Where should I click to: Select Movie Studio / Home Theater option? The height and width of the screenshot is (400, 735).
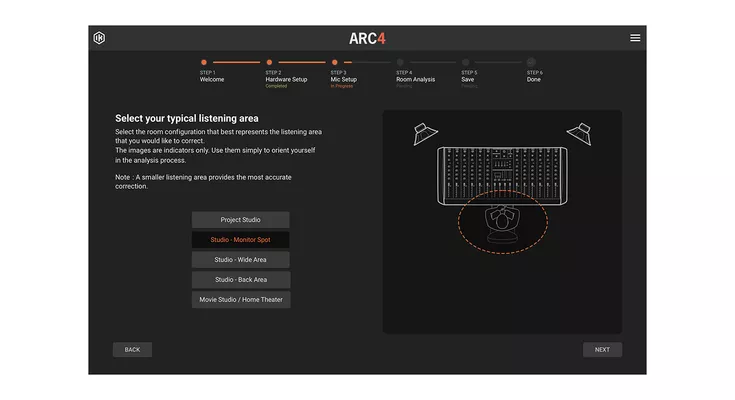(x=240, y=300)
